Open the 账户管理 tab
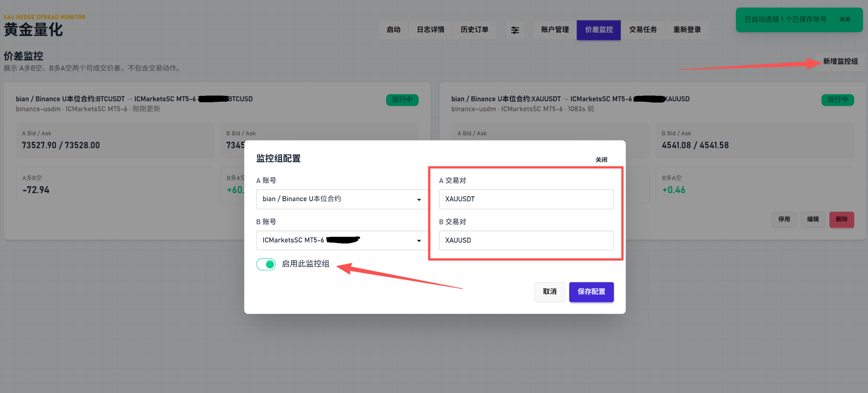 click(555, 30)
